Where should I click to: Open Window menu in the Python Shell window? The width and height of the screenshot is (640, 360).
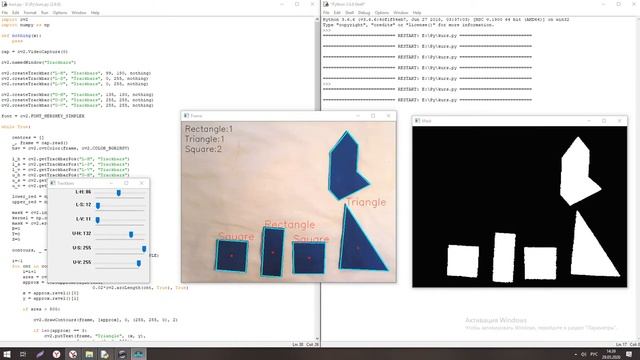coord(400,13)
